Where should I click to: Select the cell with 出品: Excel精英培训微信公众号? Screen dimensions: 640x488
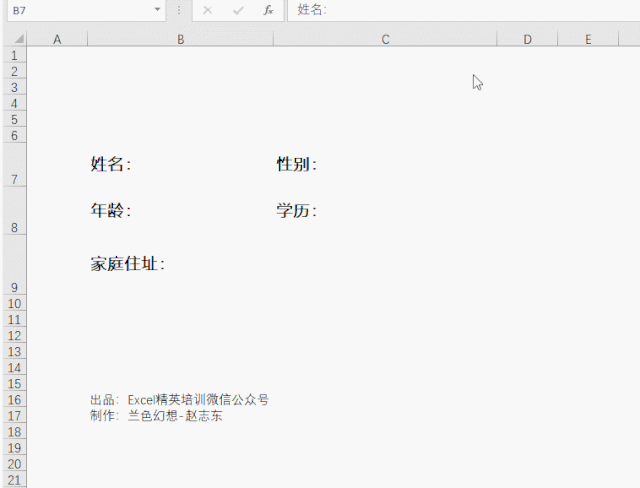179,399
